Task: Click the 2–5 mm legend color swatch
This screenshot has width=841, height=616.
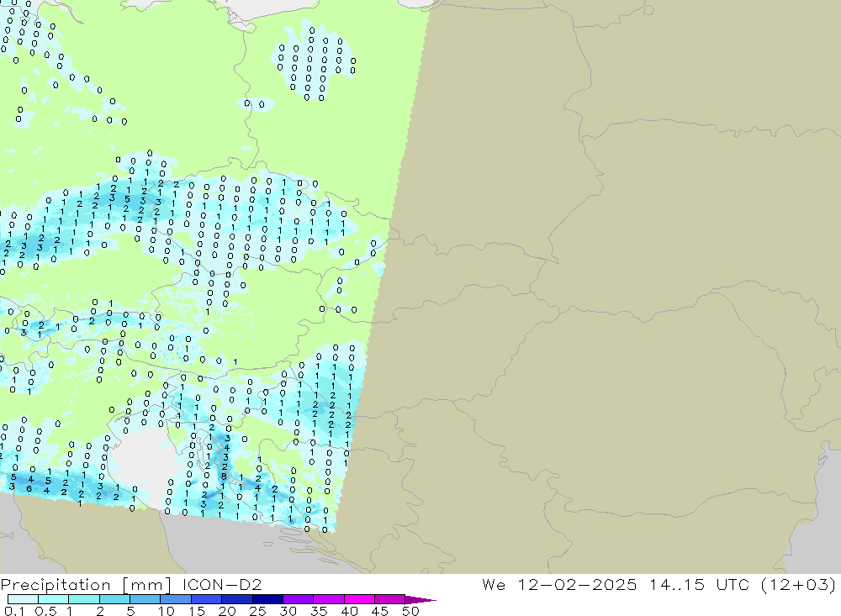Action: pyautogui.click(x=114, y=599)
